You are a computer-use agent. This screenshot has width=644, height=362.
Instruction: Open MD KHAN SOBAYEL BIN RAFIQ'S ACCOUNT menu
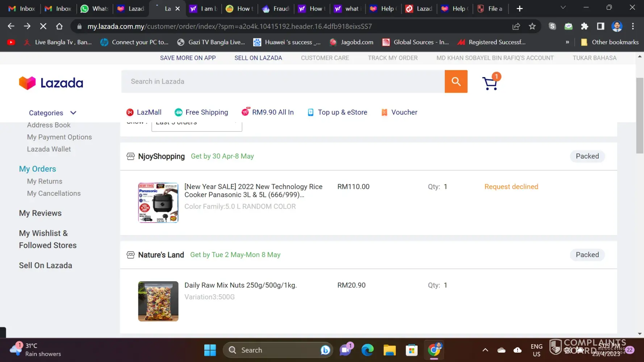[495, 58]
